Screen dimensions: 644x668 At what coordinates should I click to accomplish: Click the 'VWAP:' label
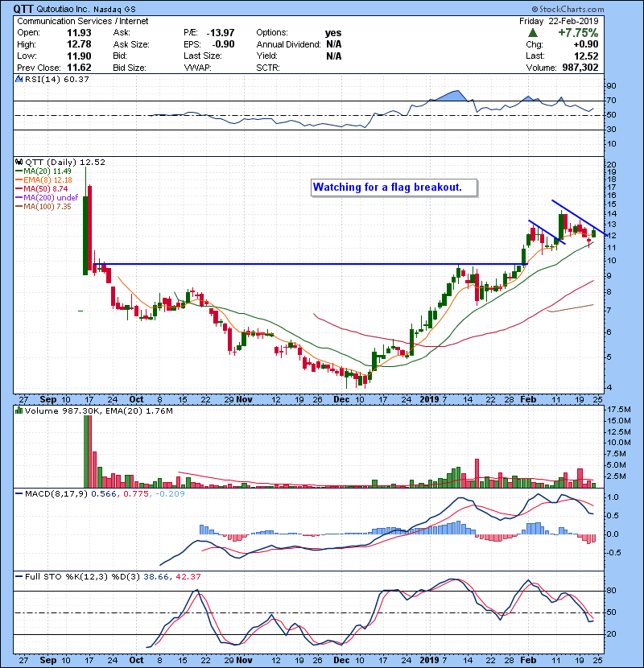(197, 68)
